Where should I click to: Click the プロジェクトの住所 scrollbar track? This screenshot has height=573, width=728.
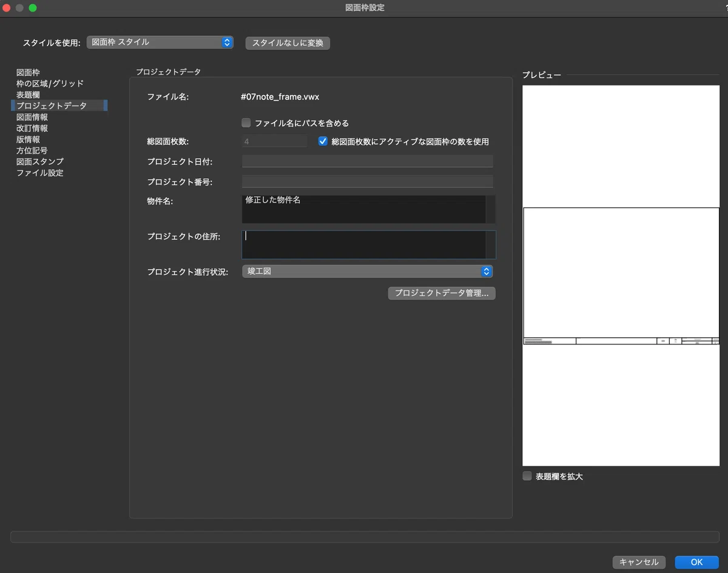pyautogui.click(x=491, y=244)
